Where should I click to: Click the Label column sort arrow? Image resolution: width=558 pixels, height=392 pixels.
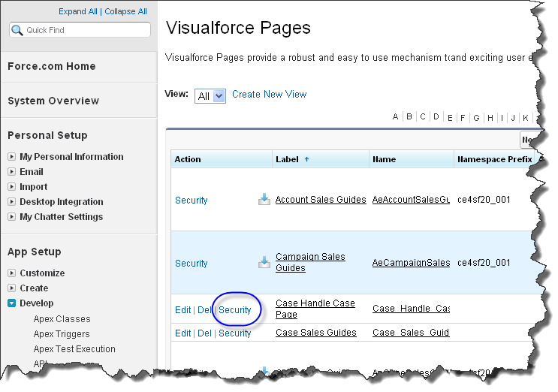pos(306,159)
